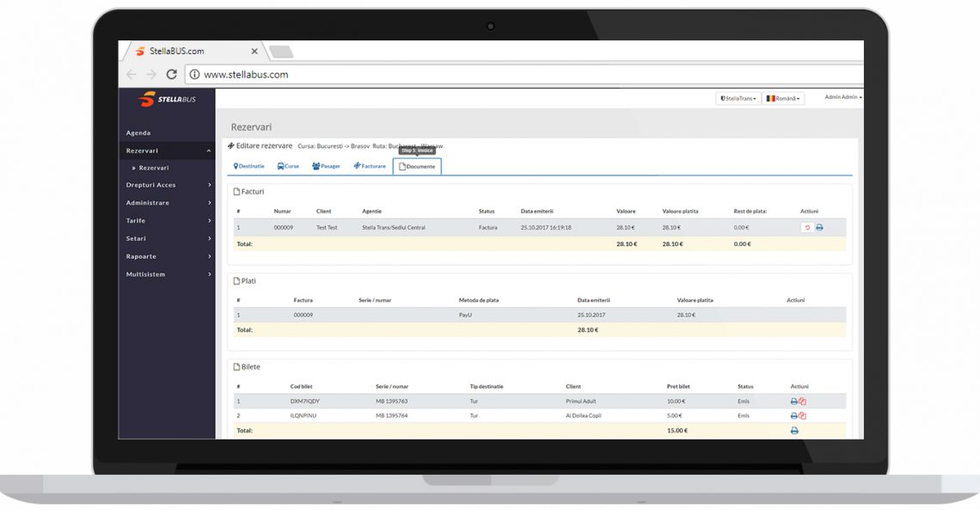Expand the Administrare sidebar menu

click(x=166, y=203)
